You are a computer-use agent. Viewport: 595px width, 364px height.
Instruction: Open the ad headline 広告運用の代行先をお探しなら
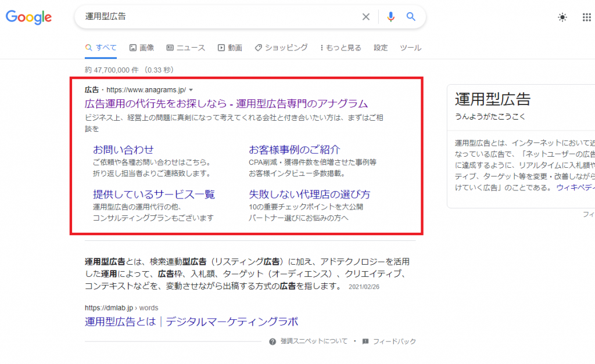point(226,103)
